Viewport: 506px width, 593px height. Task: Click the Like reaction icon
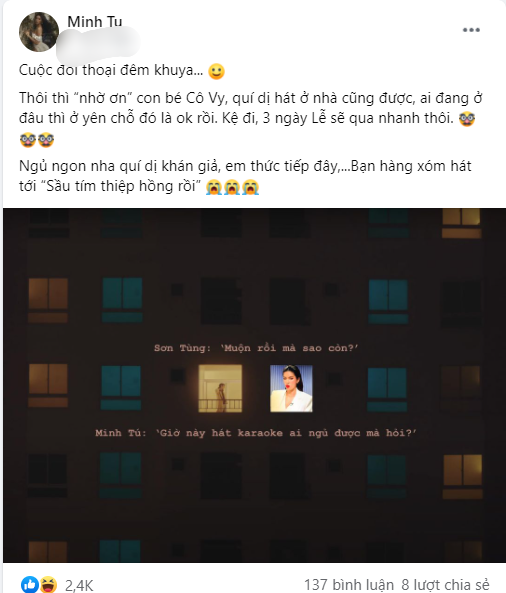[30, 584]
